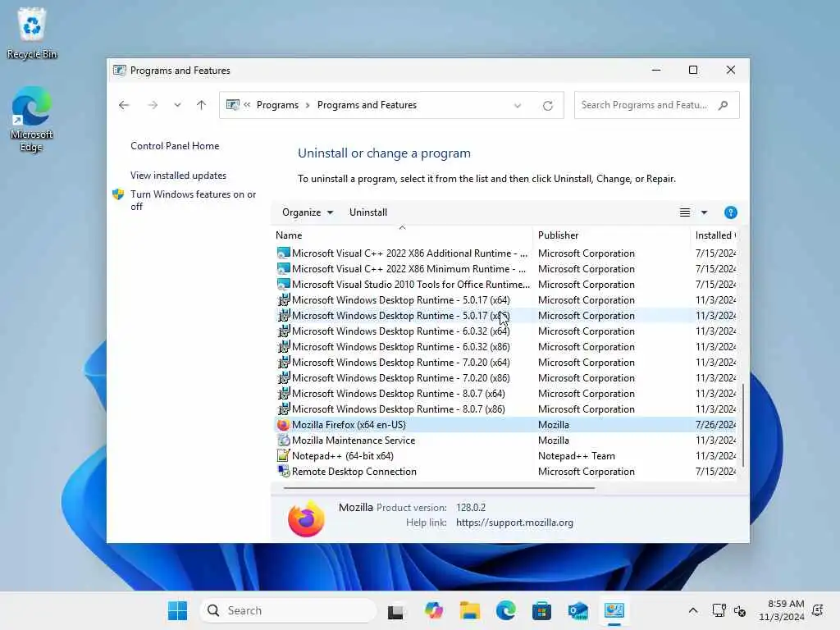Viewport: 840px width, 630px height.
Task: Select Mozilla Maintenance Service entry name
Action: 354,441
